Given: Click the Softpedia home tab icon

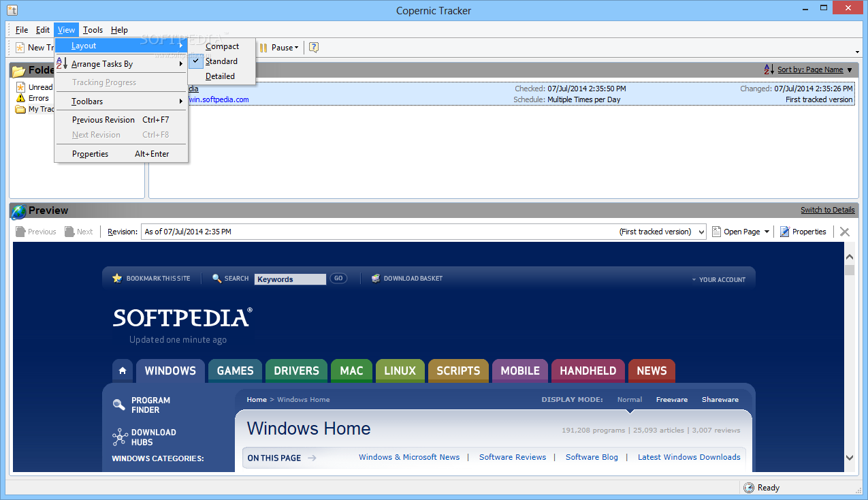Looking at the screenshot, I should (123, 371).
